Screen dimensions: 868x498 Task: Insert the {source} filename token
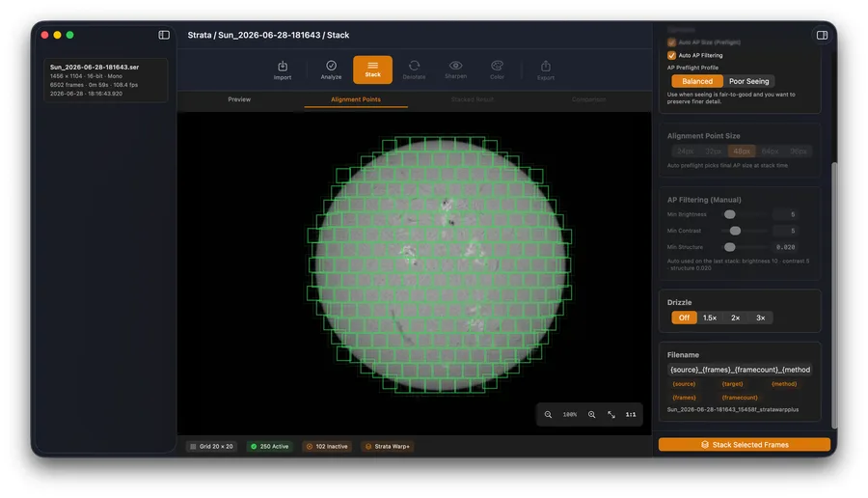tap(684, 384)
